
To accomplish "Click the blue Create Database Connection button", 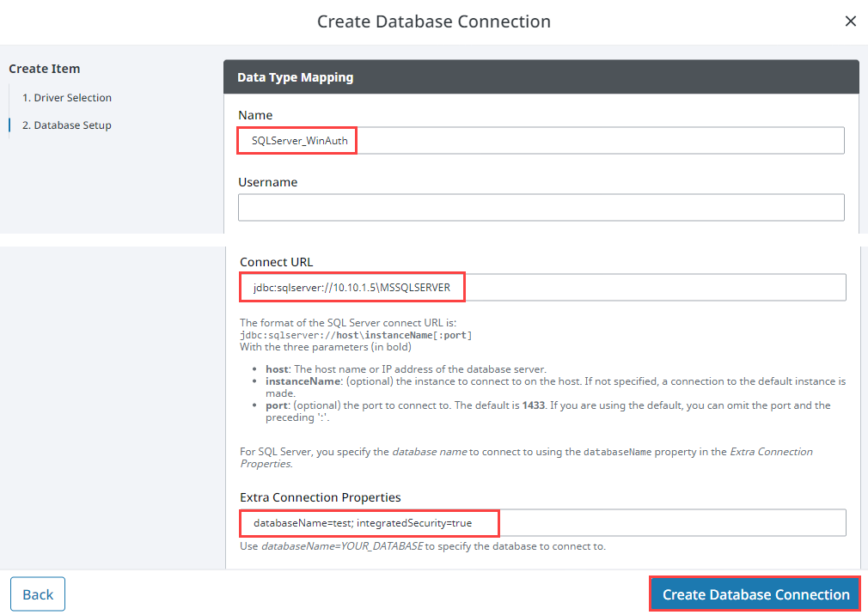I will [755, 594].
